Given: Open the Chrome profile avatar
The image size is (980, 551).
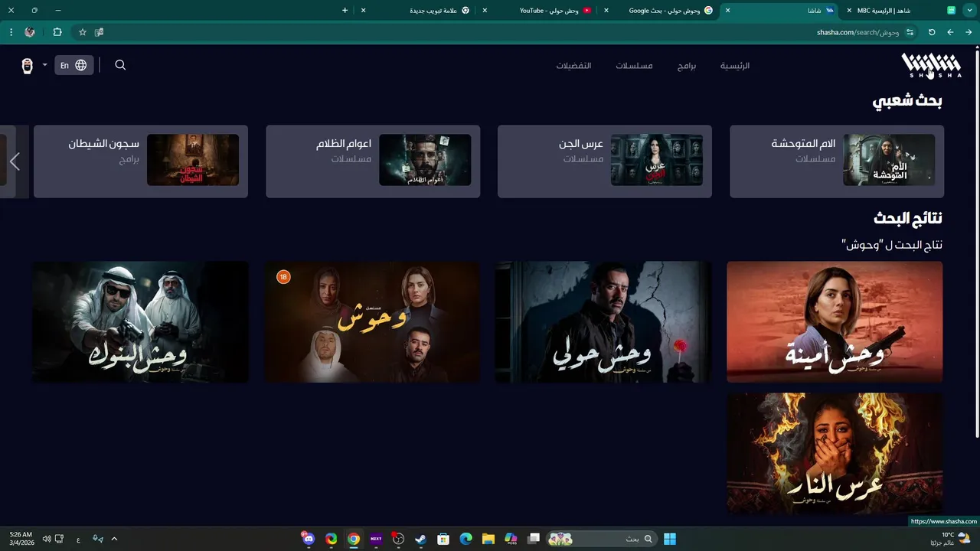Looking at the screenshot, I should point(30,32).
